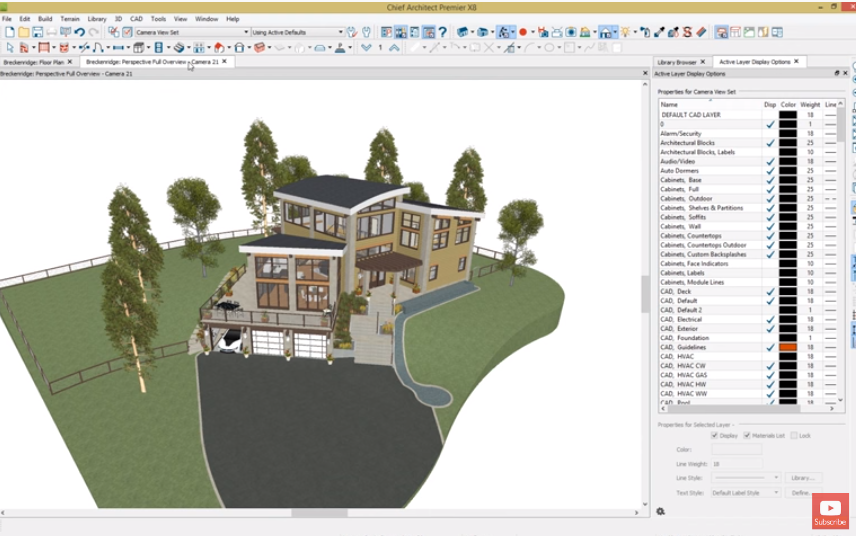Toggle Display checkbox for Cabinets, Base layer

pyautogui.click(x=770, y=180)
